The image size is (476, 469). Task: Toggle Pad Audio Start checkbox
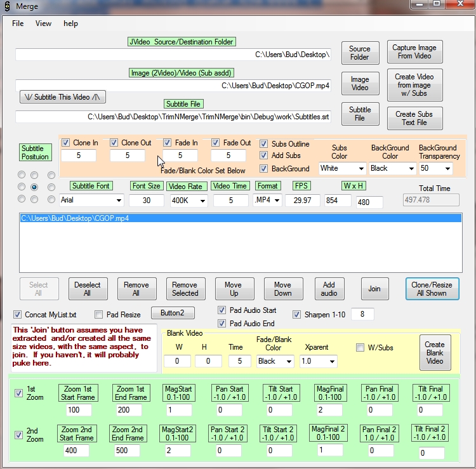[x=222, y=310]
